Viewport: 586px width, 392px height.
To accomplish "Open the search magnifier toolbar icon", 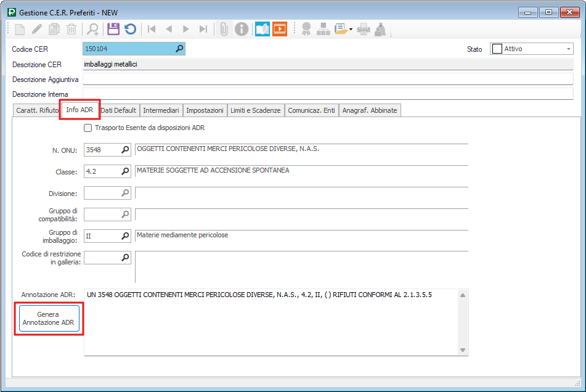I will (x=92, y=29).
